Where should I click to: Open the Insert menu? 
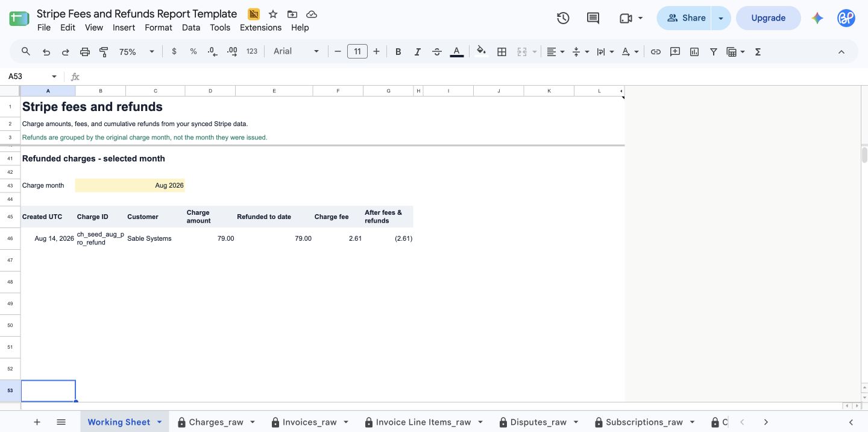[124, 27]
